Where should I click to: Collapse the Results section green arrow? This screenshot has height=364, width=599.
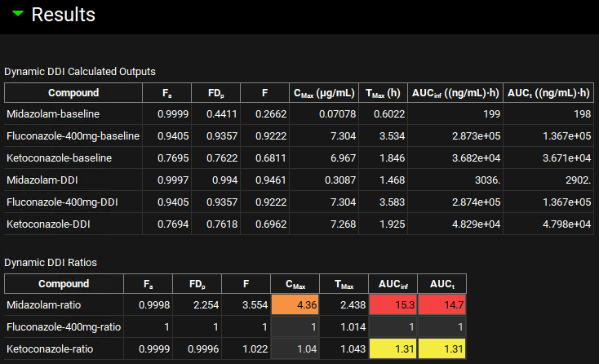(17, 15)
